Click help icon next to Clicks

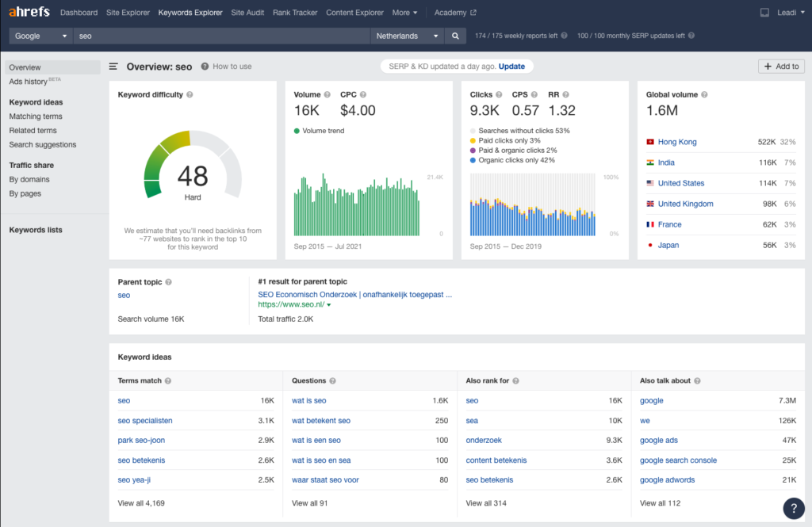pos(499,95)
